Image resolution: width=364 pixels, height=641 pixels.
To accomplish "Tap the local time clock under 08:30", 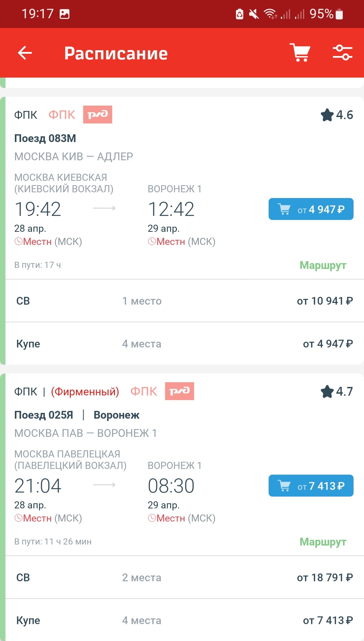I will [x=152, y=518].
